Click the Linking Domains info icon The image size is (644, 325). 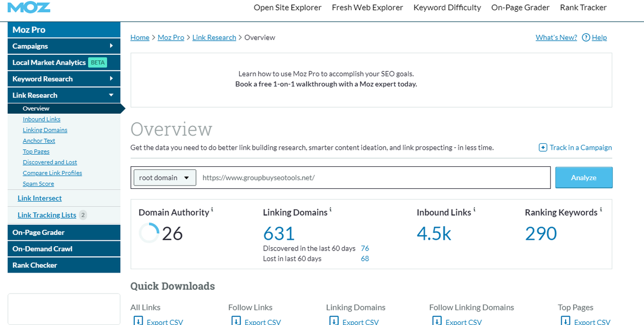pyautogui.click(x=331, y=209)
